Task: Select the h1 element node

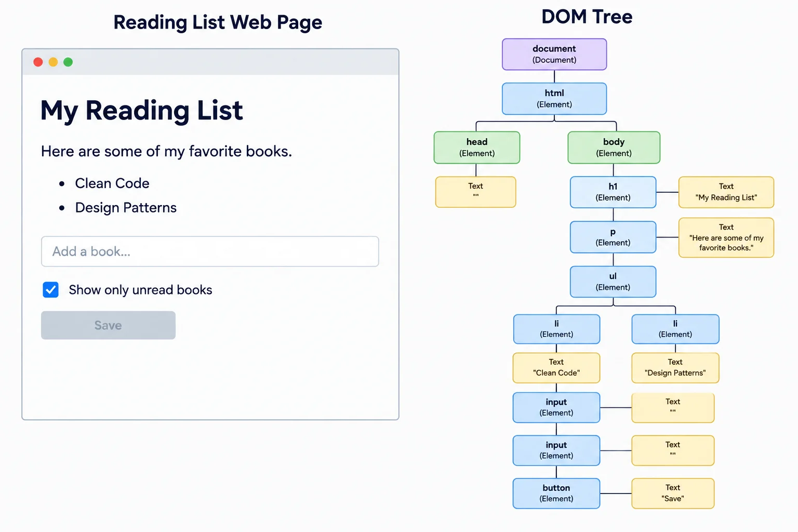Action: point(613,192)
